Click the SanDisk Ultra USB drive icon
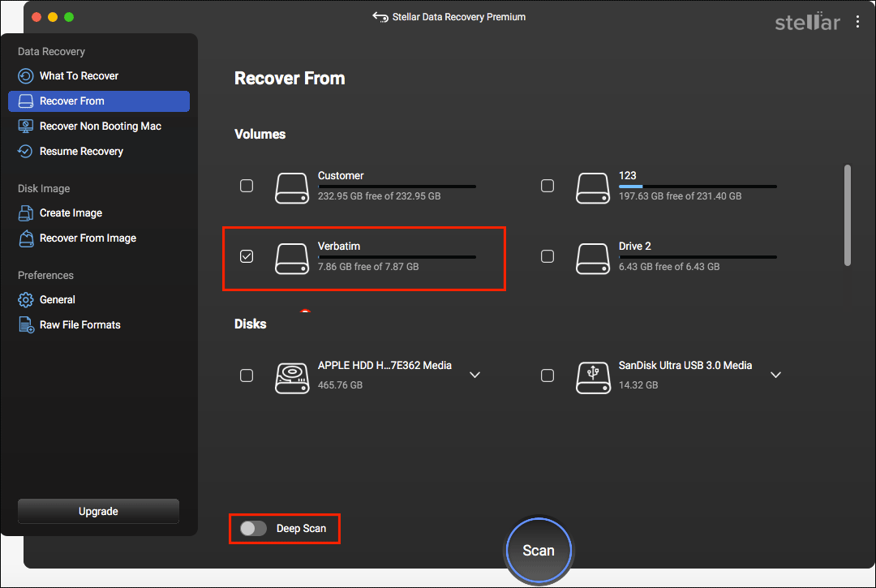876x588 pixels. point(593,378)
